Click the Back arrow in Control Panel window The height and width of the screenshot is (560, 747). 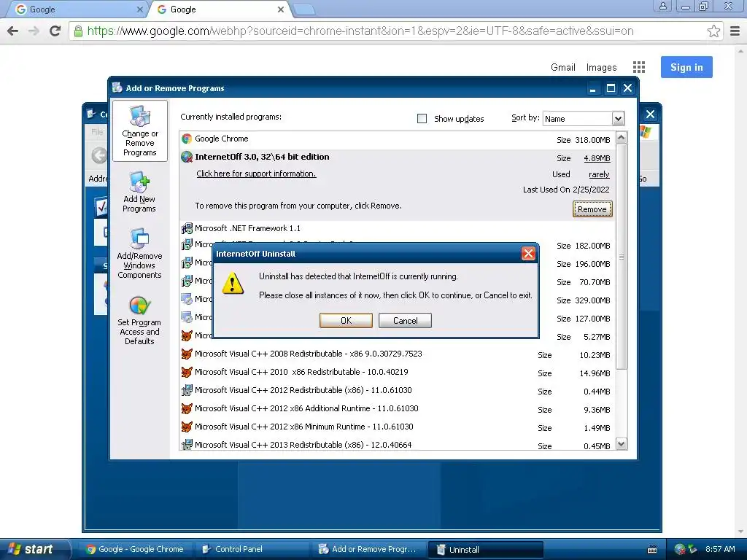click(x=99, y=155)
